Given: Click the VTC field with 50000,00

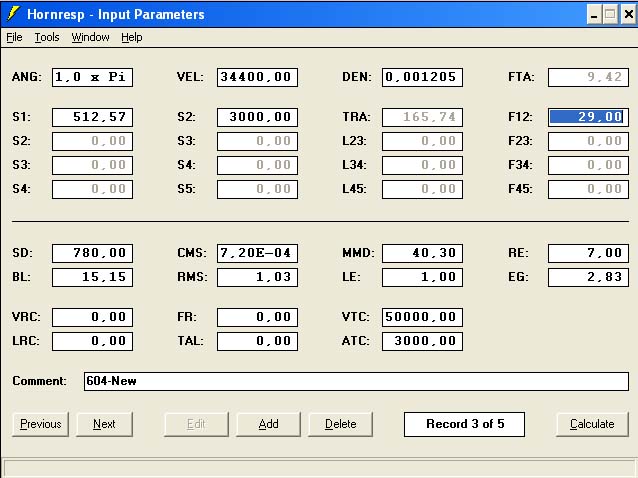Looking at the screenshot, I should [422, 317].
